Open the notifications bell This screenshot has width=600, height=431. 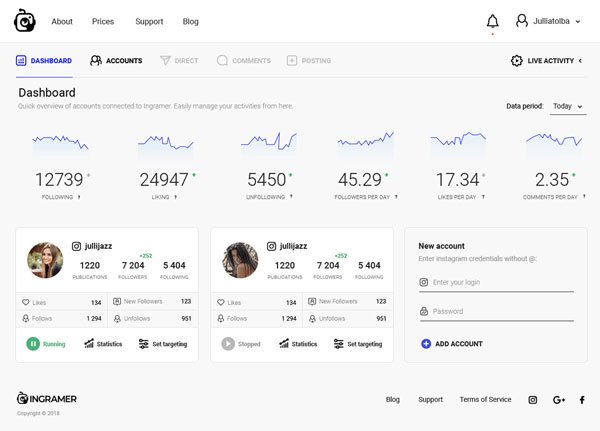(x=492, y=21)
